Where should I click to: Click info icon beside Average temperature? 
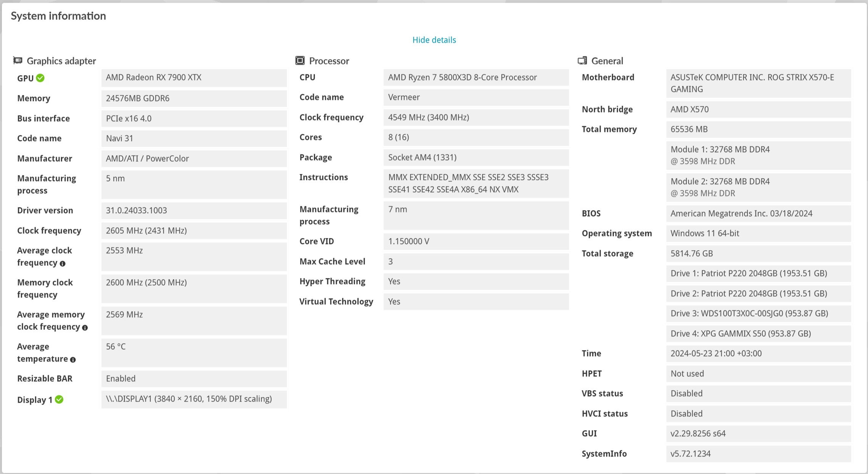[73, 360]
